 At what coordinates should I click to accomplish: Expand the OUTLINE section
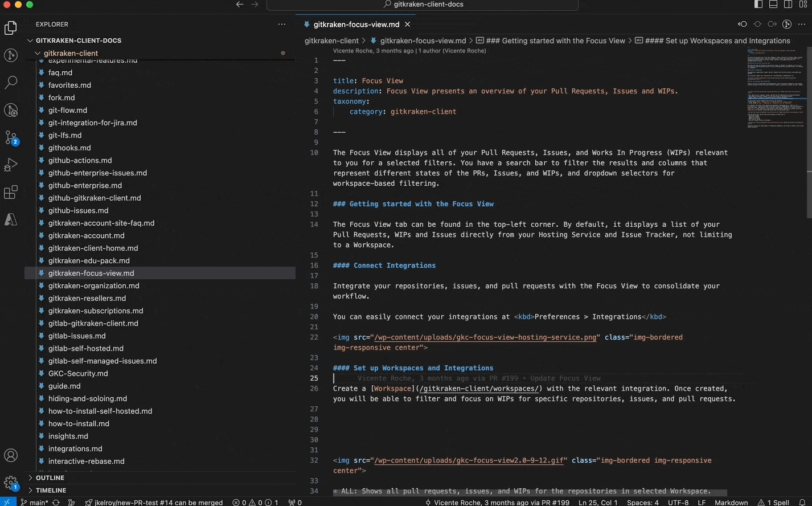pos(50,478)
